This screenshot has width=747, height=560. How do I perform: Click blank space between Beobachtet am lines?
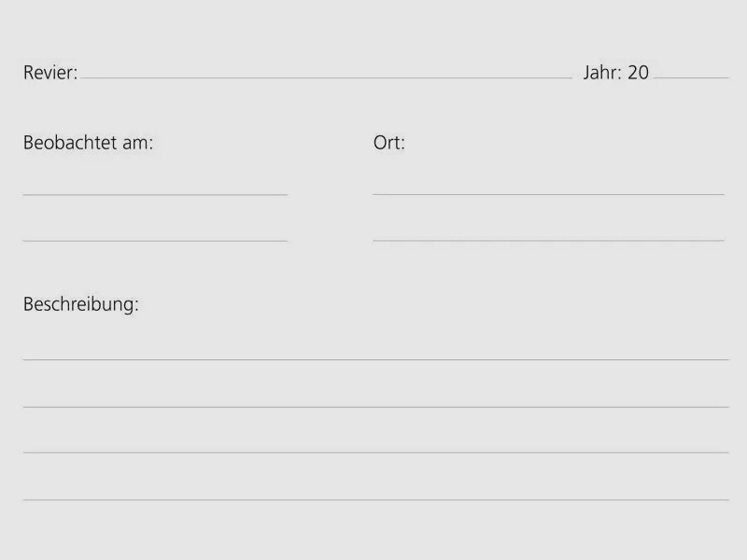155,217
